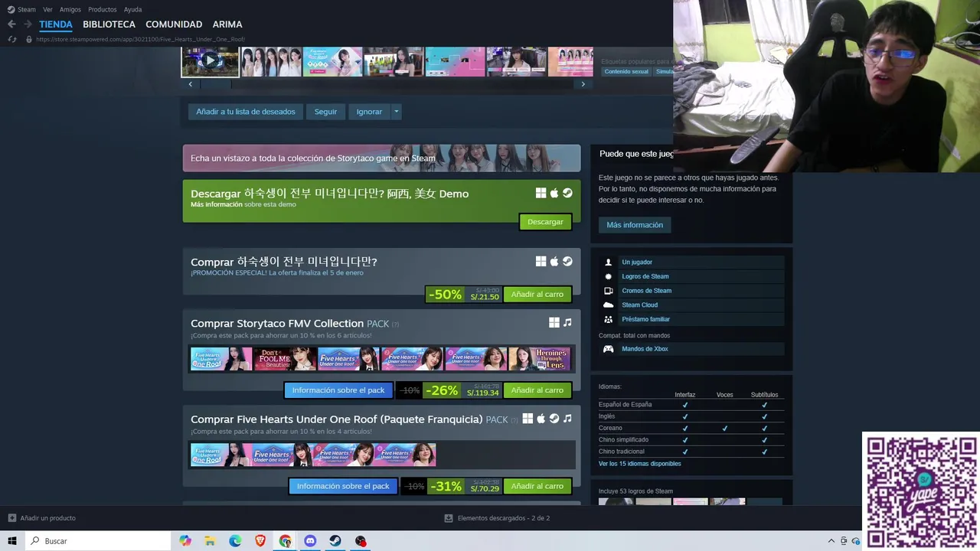
Task: Click the music note icon in the FMV Collection row
Action: [567, 323]
